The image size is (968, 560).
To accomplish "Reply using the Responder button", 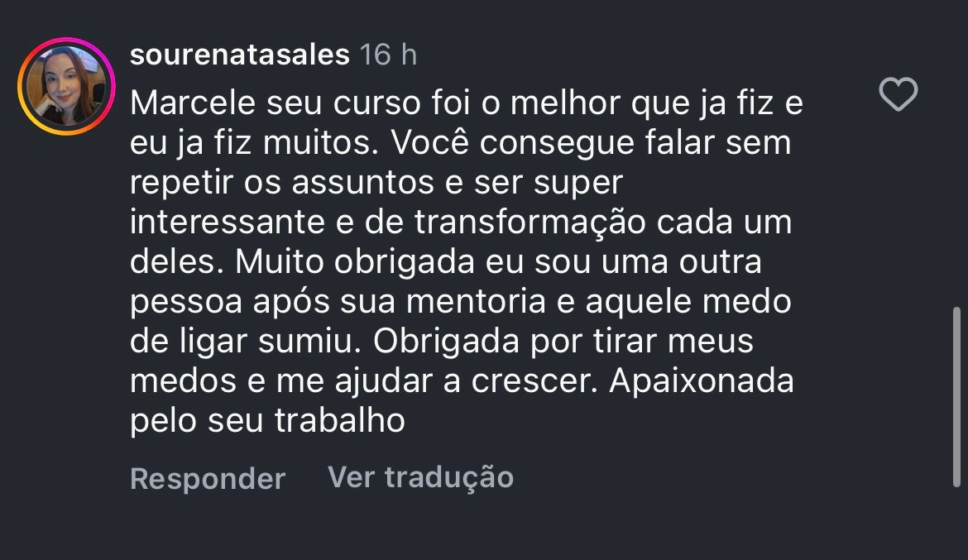I will tap(208, 479).
